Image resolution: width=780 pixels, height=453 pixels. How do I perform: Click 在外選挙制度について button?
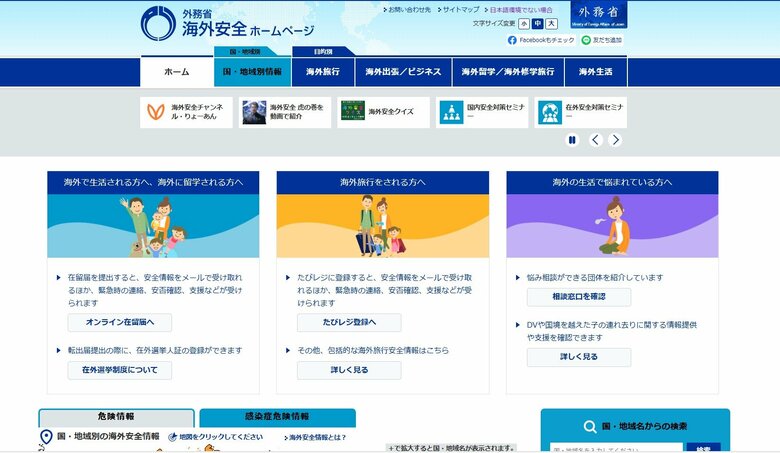pyautogui.click(x=120, y=370)
